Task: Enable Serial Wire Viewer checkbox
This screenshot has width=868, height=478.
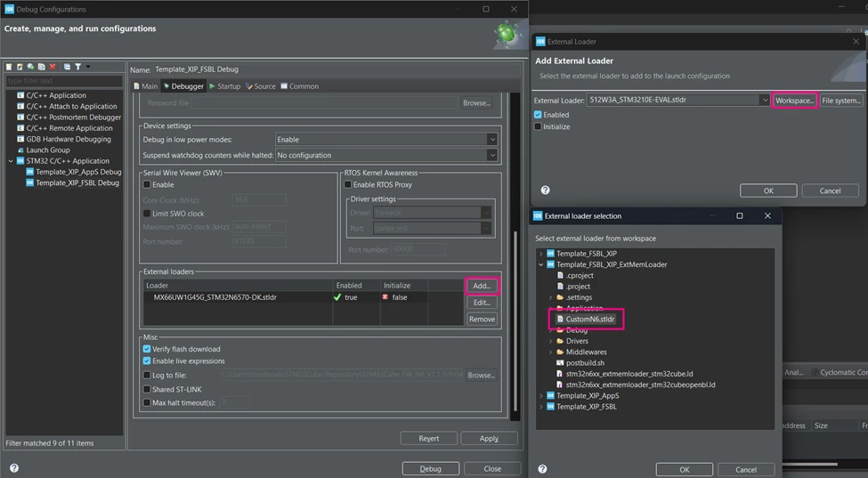Action: click(147, 185)
